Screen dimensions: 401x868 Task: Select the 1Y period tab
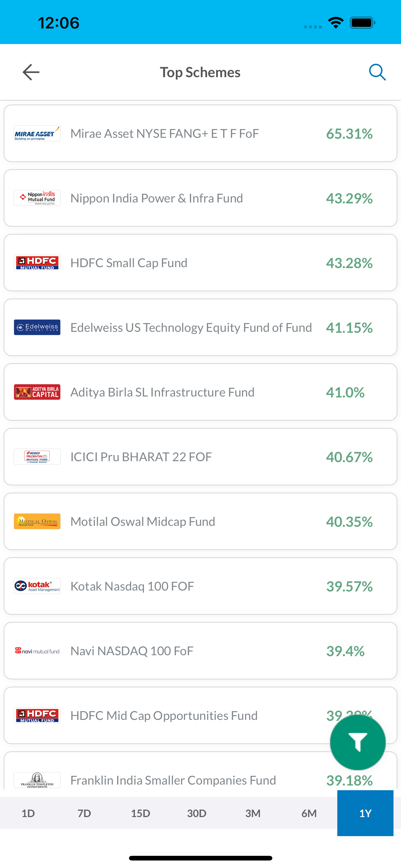coord(365,813)
